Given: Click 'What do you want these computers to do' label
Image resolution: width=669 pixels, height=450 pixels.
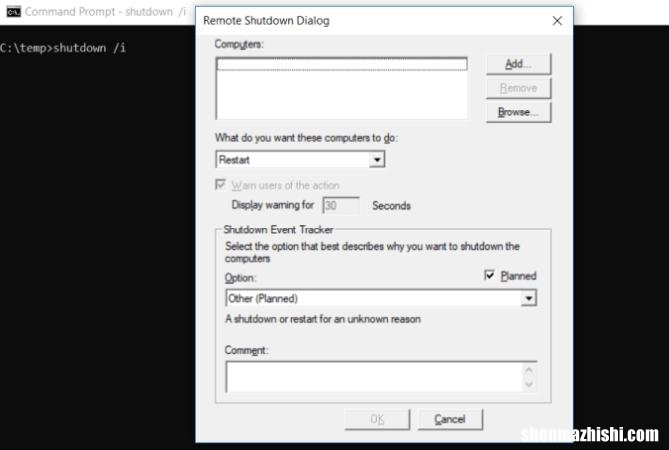Looking at the screenshot, I should pyautogui.click(x=306, y=138).
